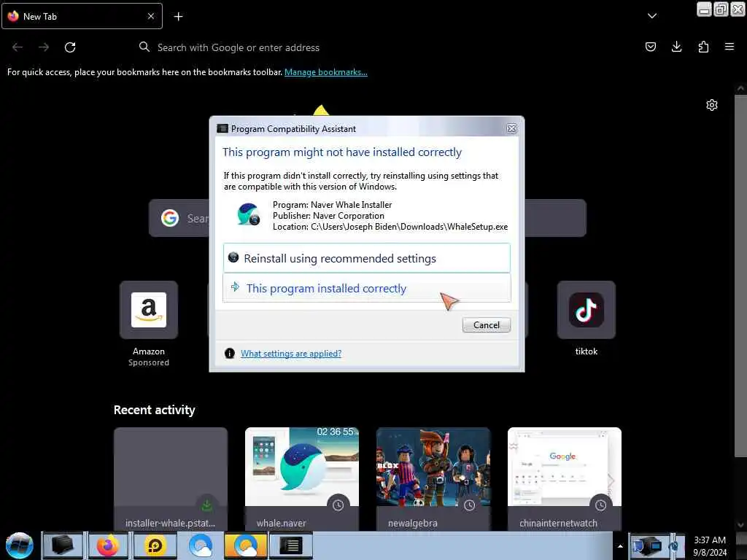Open whale.naver recent activity card
This screenshot has width=747, height=560.
pyautogui.click(x=301, y=479)
